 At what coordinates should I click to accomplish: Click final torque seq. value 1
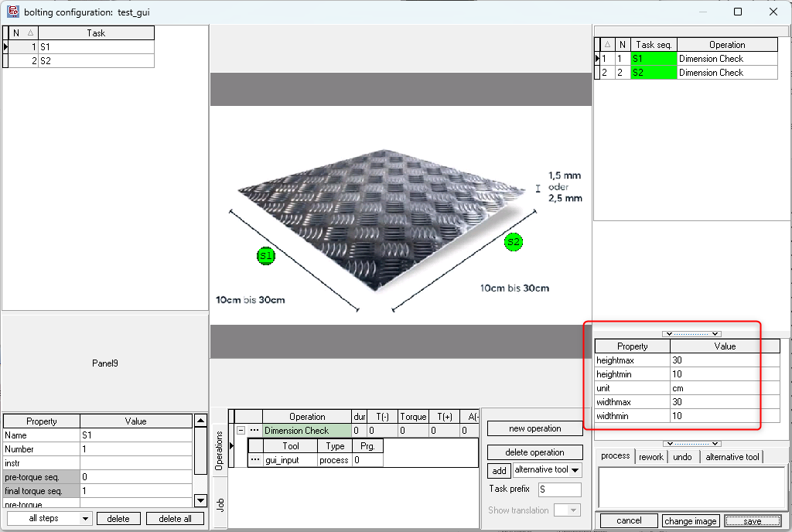tap(136, 490)
